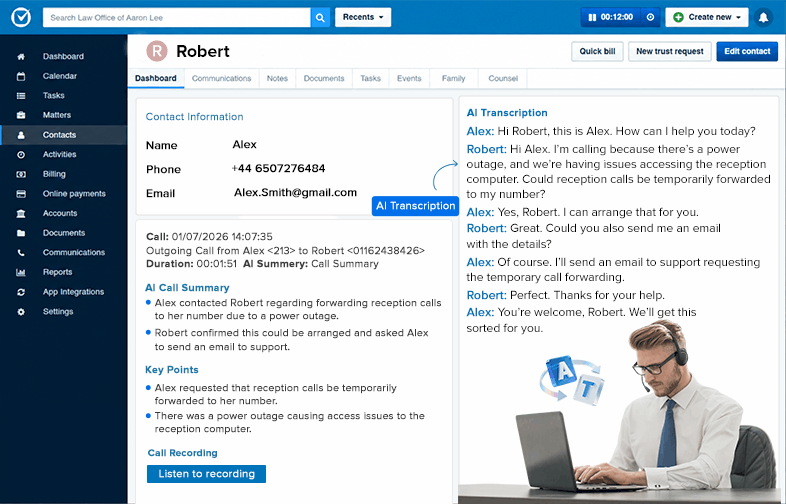Go to the Events tab
Screen dimensions: 786x504
[409, 78]
